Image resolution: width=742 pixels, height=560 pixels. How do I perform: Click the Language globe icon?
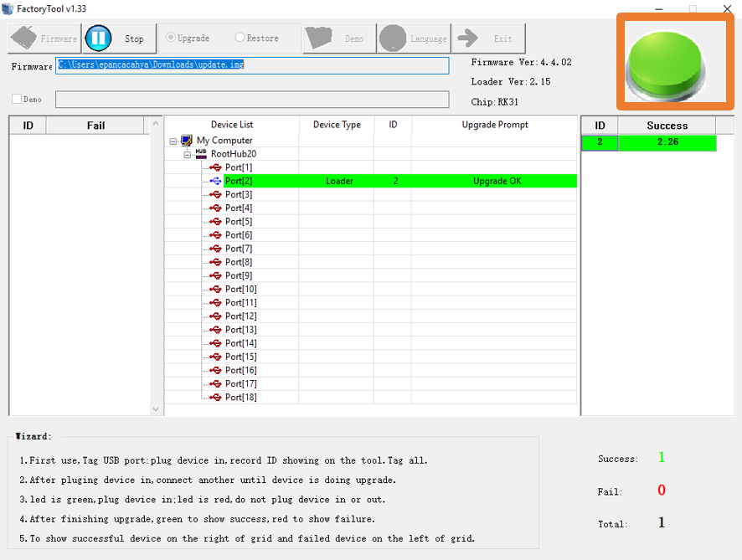393,38
